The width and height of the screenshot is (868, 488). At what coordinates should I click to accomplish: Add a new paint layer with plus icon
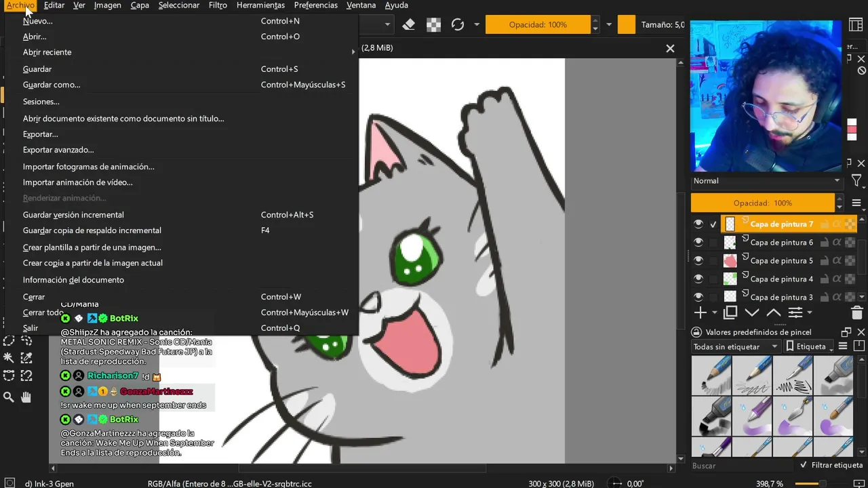[x=700, y=312]
